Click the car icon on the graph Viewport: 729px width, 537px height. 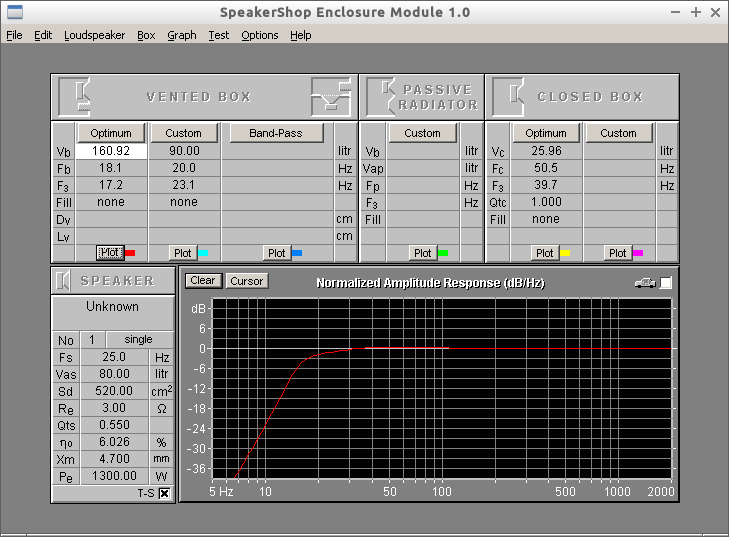coord(644,283)
